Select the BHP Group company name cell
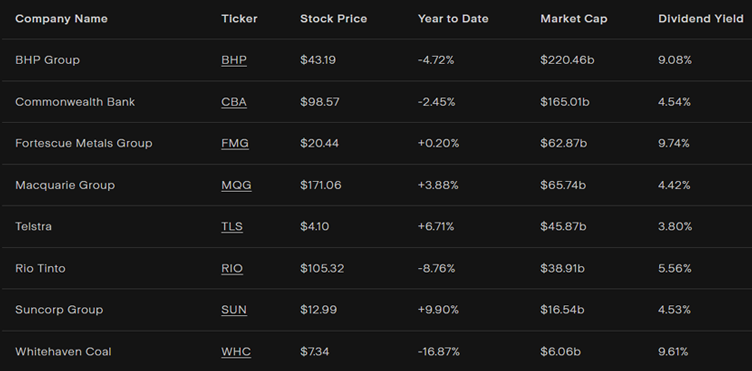The height and width of the screenshot is (371, 752). click(47, 60)
